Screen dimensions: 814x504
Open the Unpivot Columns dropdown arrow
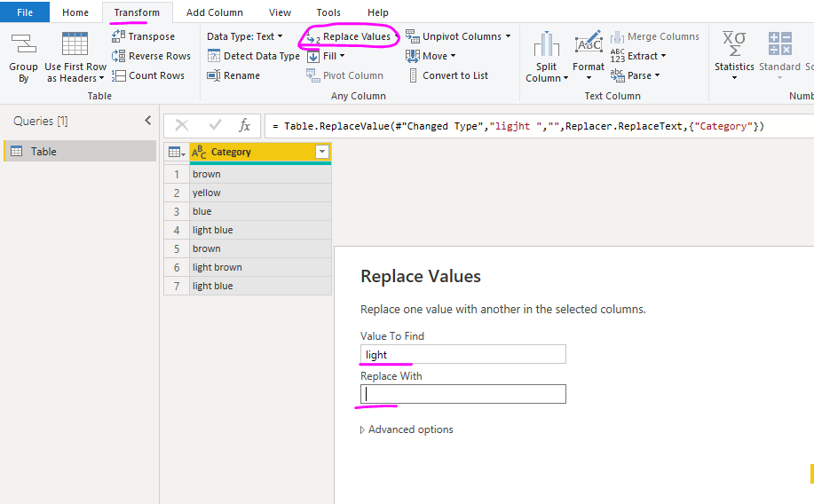(508, 36)
